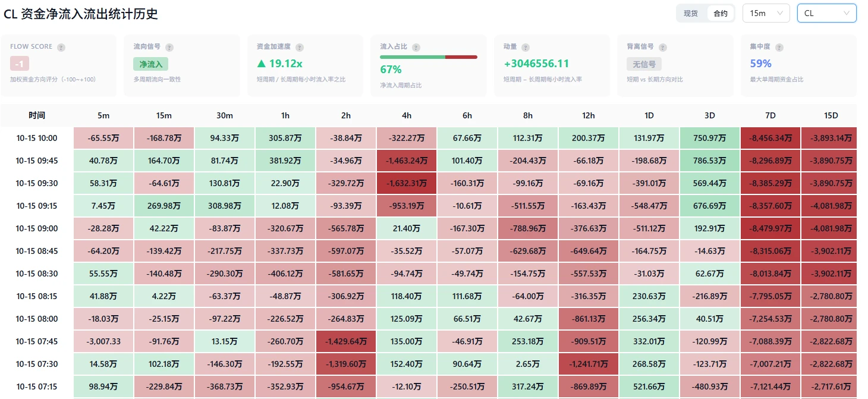Click the -1,241.71万 cell in 12h column
Screen dimensions: 868x399
(589, 364)
